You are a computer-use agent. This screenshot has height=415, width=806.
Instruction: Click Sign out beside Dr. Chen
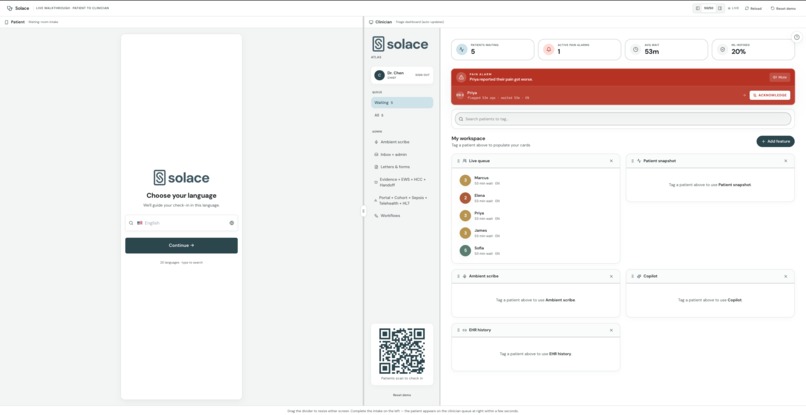tap(423, 75)
